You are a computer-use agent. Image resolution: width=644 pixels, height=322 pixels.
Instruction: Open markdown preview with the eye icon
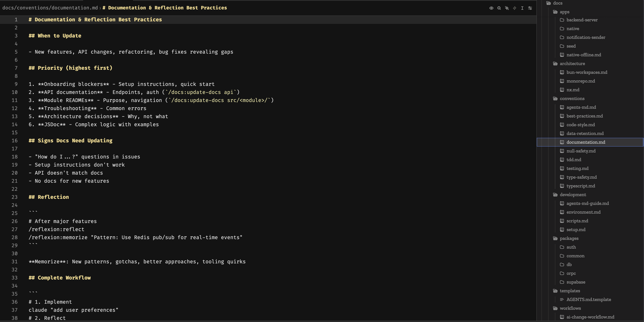pos(491,8)
